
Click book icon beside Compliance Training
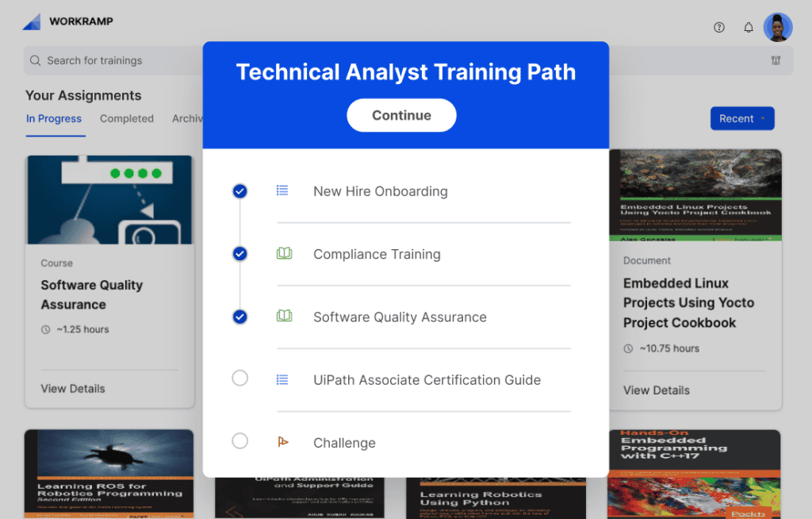coord(285,253)
